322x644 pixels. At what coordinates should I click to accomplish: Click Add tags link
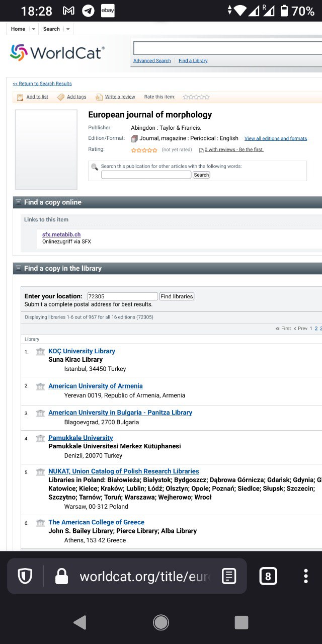76,97
